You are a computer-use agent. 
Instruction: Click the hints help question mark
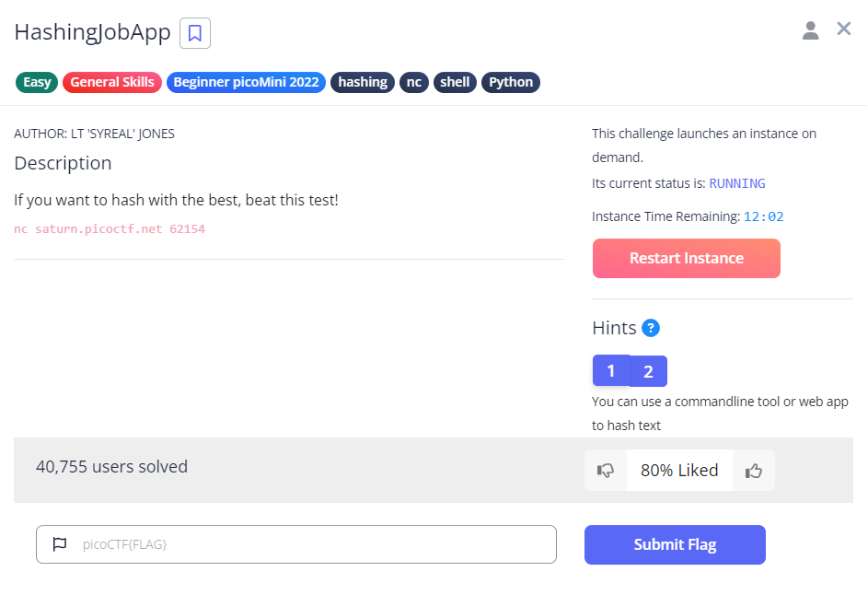point(651,328)
